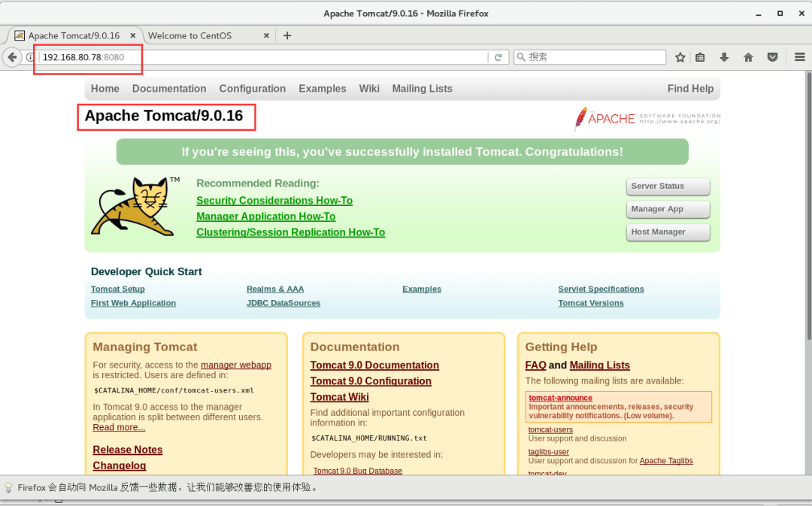Screen dimensions: 812x506
Task: Open JDBC DataSources link
Action: (283, 303)
